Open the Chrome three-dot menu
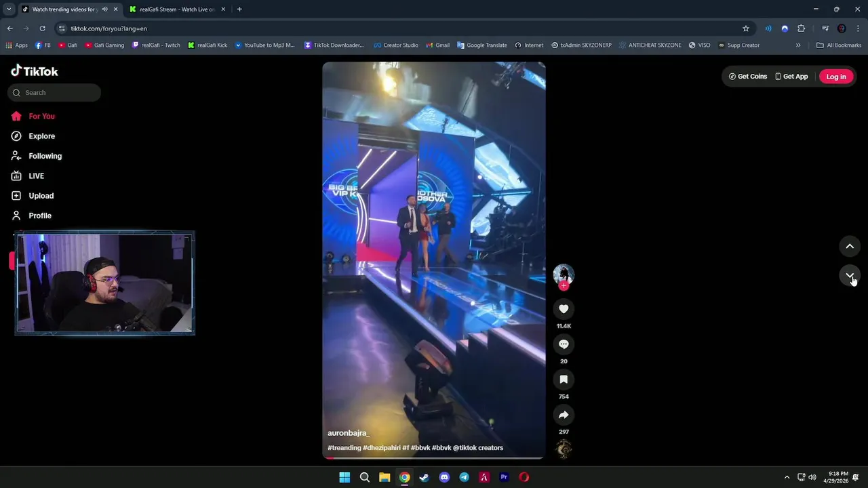The height and width of the screenshot is (488, 868). click(858, 28)
